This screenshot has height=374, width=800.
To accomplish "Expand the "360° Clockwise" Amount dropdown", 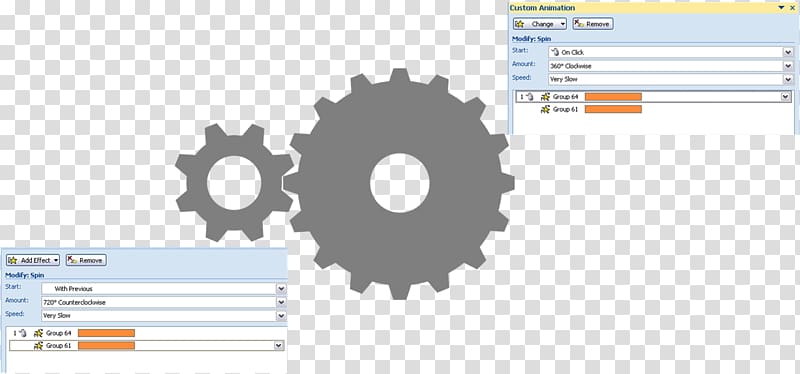I will click(x=788, y=66).
